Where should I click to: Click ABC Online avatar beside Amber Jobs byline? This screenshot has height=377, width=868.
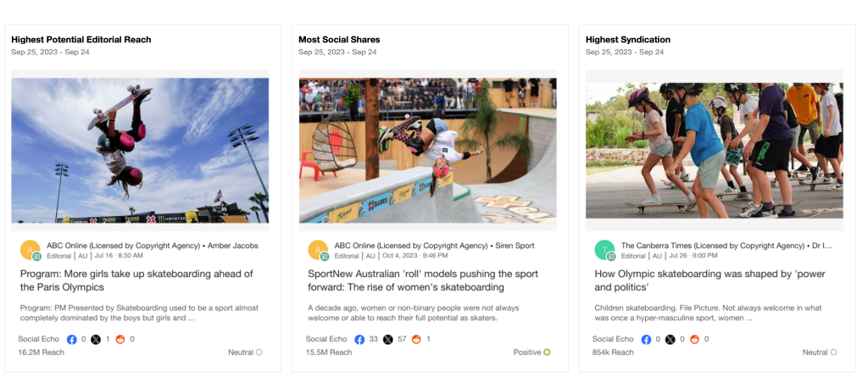coord(31,250)
